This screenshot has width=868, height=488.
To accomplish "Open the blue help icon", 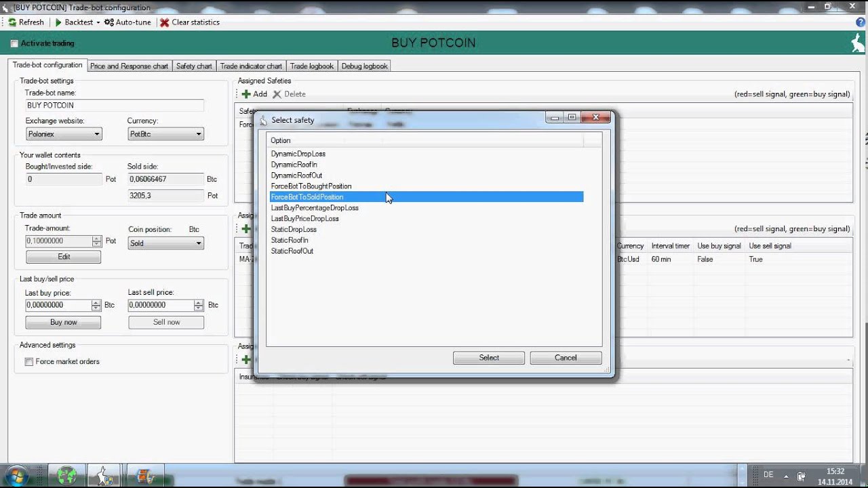I will (861, 22).
